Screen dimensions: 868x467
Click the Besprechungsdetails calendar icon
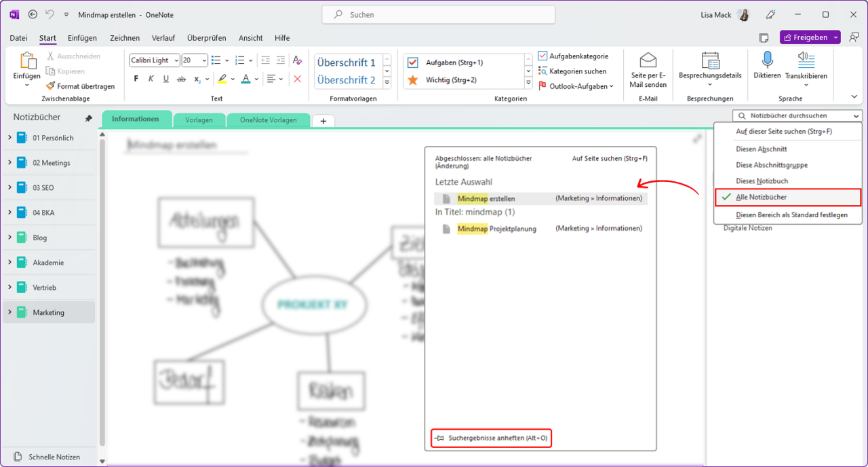pos(709,61)
